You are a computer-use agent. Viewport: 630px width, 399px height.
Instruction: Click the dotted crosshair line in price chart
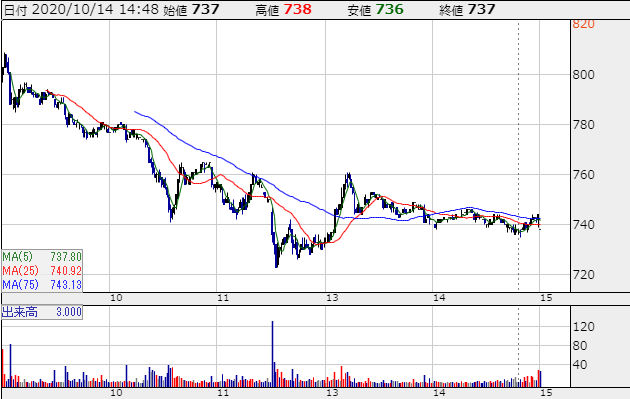(518, 157)
